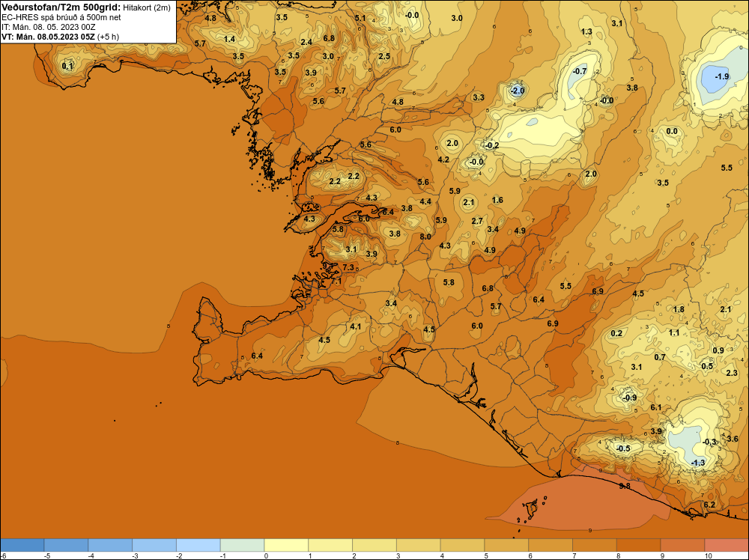Click the 1.4 temperature label
Image resolution: width=749 pixels, height=560 pixels.
pos(229,39)
